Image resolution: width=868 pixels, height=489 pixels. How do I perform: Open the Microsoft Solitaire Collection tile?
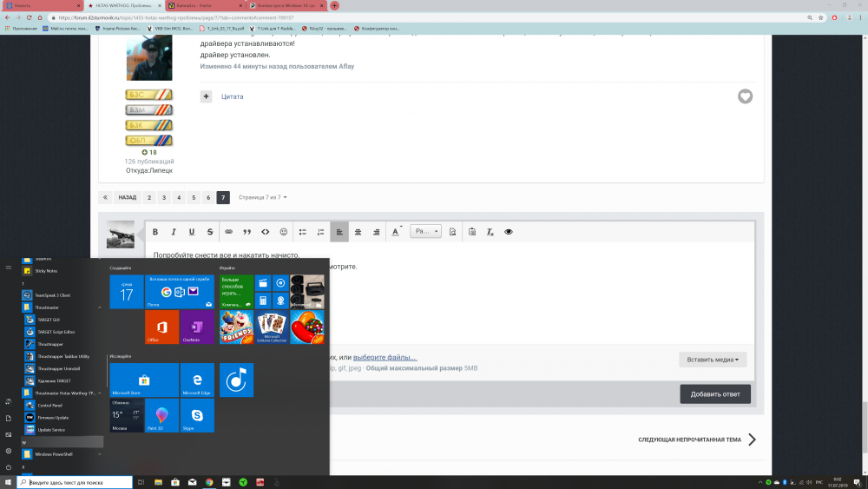[272, 327]
